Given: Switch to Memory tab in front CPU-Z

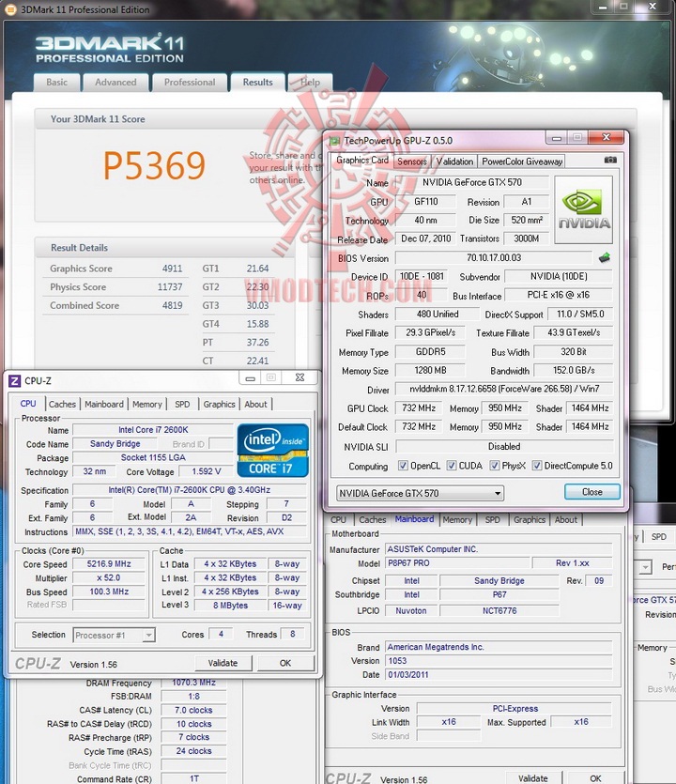Looking at the screenshot, I should point(147,404).
